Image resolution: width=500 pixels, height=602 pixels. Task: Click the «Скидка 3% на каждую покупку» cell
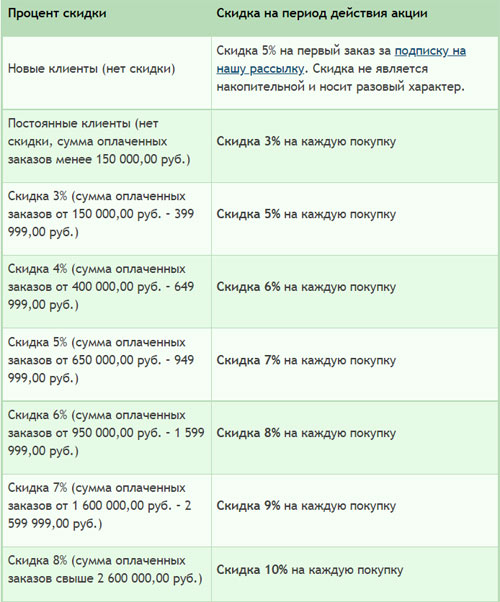click(355, 146)
